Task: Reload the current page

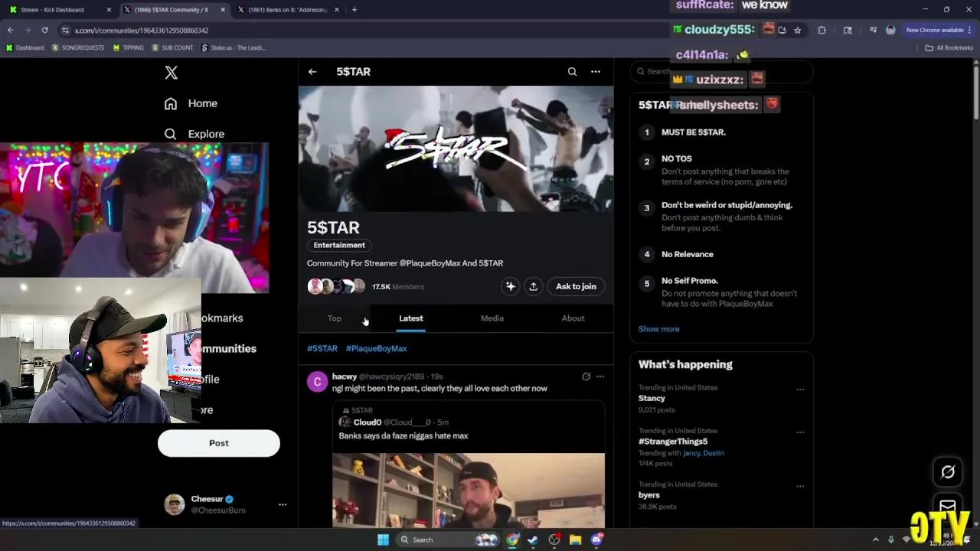Action: [x=44, y=30]
